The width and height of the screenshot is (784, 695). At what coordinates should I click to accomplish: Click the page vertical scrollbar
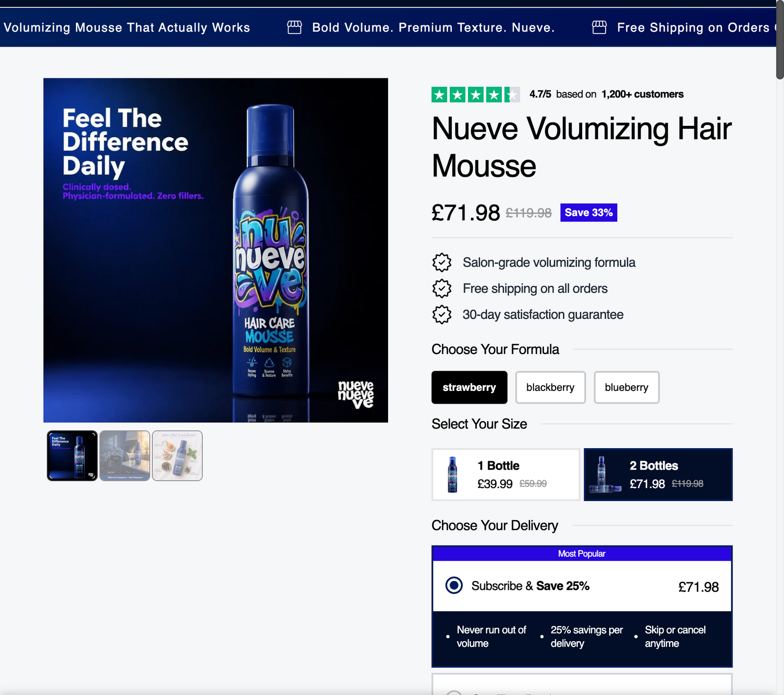780,40
